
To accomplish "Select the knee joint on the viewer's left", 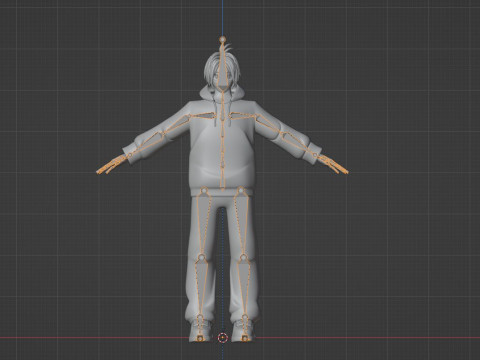I will pos(201,258).
